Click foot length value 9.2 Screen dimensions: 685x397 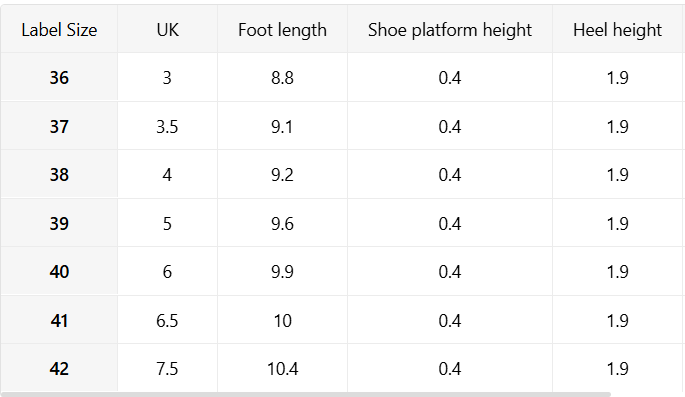point(282,175)
